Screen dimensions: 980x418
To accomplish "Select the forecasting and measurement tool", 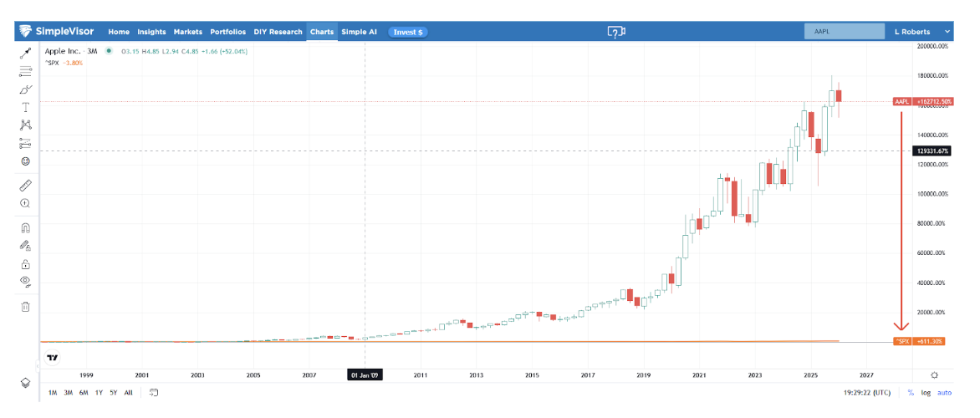I will (x=26, y=144).
